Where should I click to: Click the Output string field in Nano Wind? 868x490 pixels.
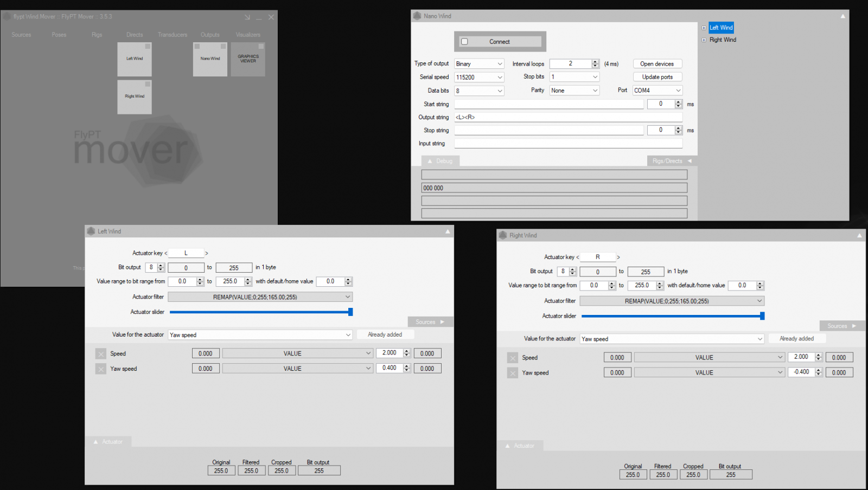click(x=569, y=117)
